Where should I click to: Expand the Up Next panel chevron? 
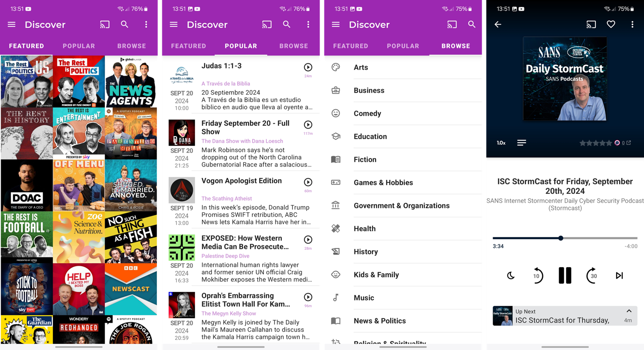629,311
